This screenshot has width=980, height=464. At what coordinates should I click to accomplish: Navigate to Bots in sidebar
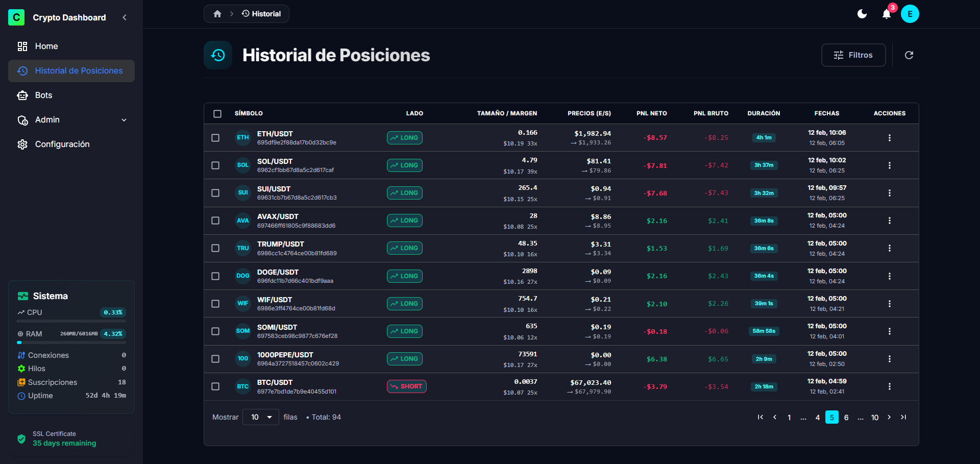tap(44, 95)
